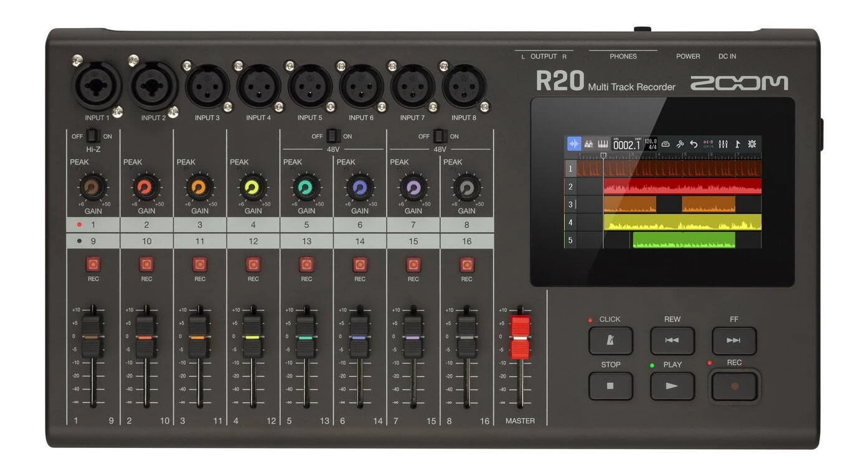Select the scissors editing tool
The width and height of the screenshot is (868, 476).
[x=681, y=144]
